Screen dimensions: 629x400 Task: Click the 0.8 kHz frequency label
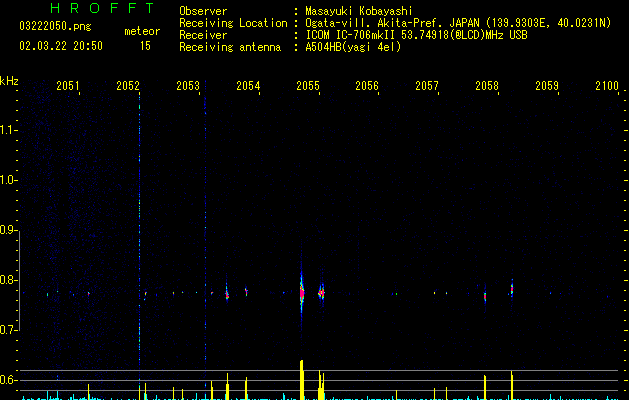[8, 280]
